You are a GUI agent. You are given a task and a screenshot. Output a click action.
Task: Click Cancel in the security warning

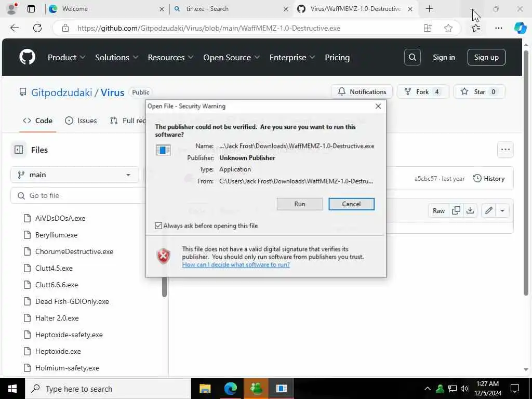click(x=351, y=204)
